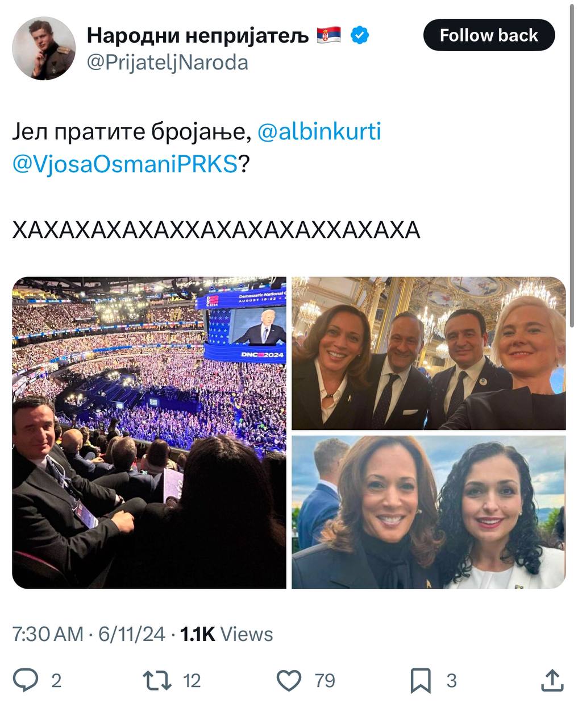Open the author's profile avatar
The width and height of the screenshot is (578, 728).
44,48
